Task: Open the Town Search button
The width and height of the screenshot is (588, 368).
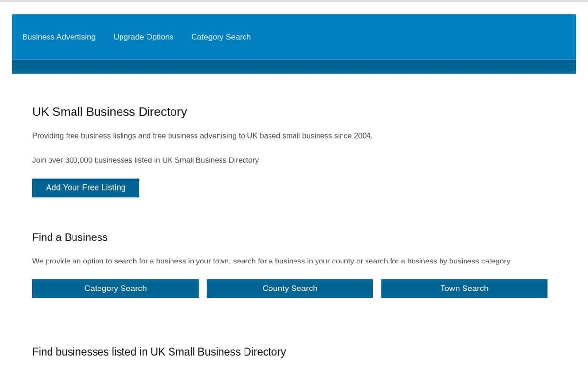Action: [x=464, y=289]
